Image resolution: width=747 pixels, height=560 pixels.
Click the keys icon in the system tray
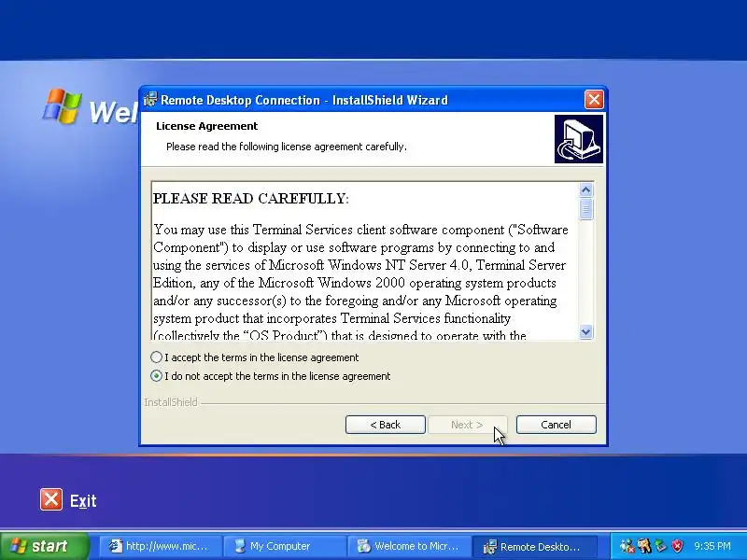[x=644, y=546]
